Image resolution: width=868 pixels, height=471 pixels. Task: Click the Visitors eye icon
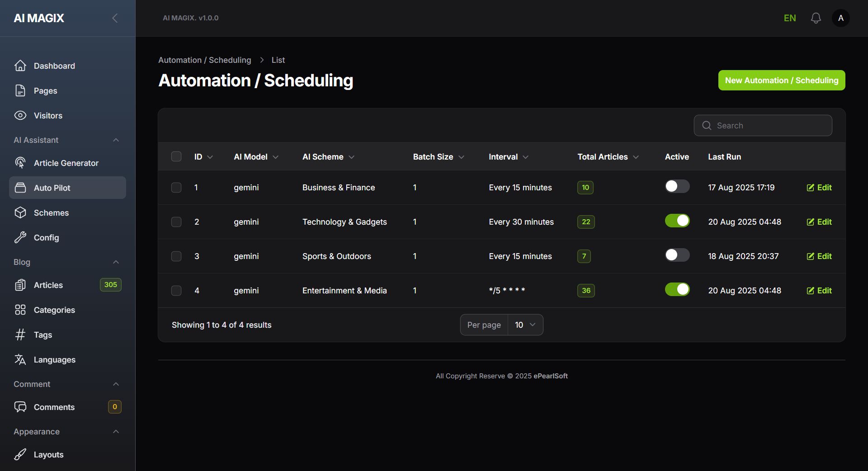pos(20,116)
